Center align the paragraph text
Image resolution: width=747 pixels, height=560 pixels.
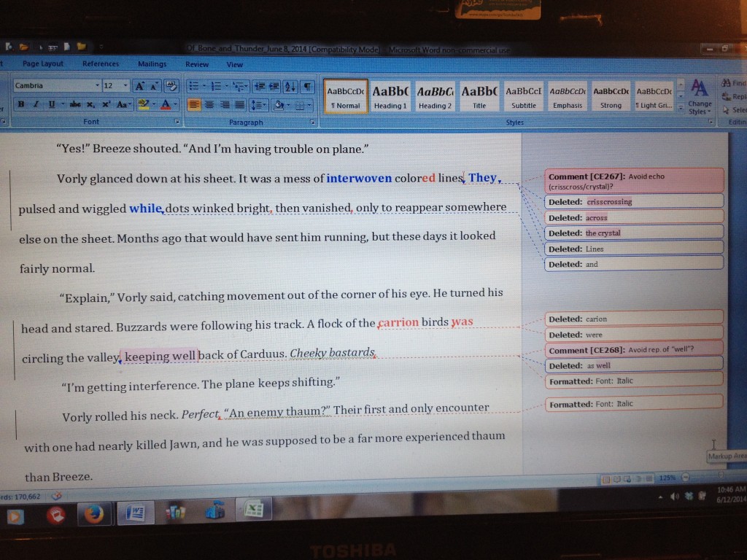pyautogui.click(x=209, y=105)
